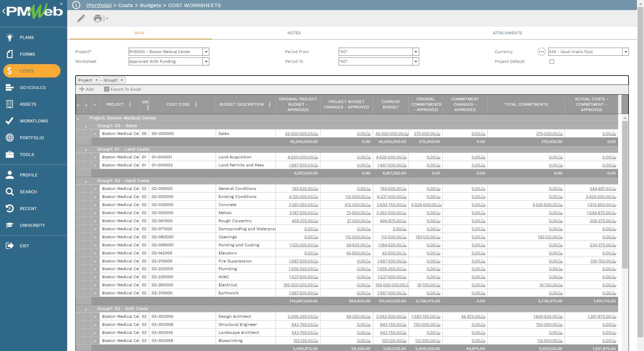Viewport: 644px width, 351px height.
Task: Click the Blueprinting description cell
Action: (x=246, y=341)
